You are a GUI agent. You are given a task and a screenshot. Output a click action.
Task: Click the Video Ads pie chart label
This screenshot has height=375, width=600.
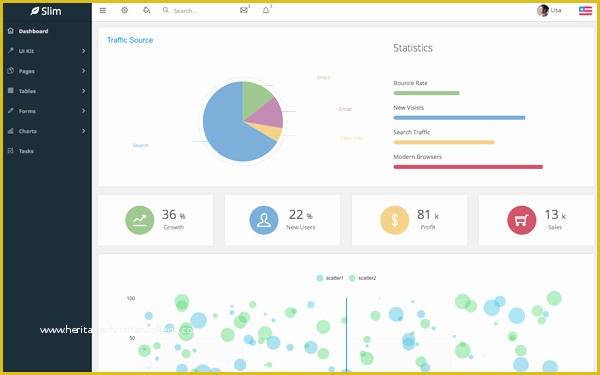click(x=351, y=138)
